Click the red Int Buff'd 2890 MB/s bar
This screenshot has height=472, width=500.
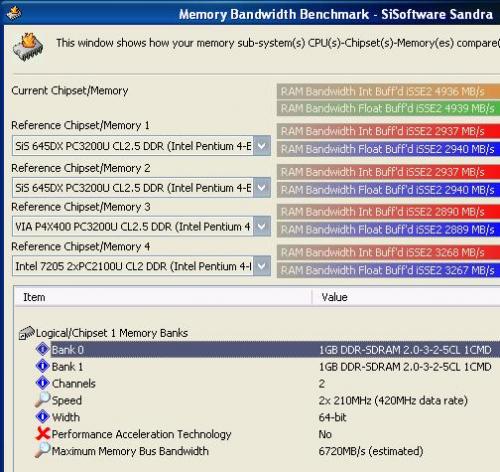pos(388,212)
